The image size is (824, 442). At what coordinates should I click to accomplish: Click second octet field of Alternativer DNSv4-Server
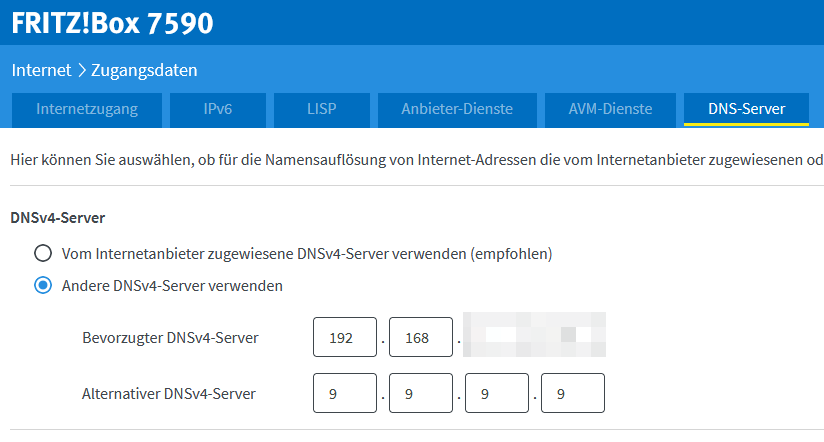(421, 393)
